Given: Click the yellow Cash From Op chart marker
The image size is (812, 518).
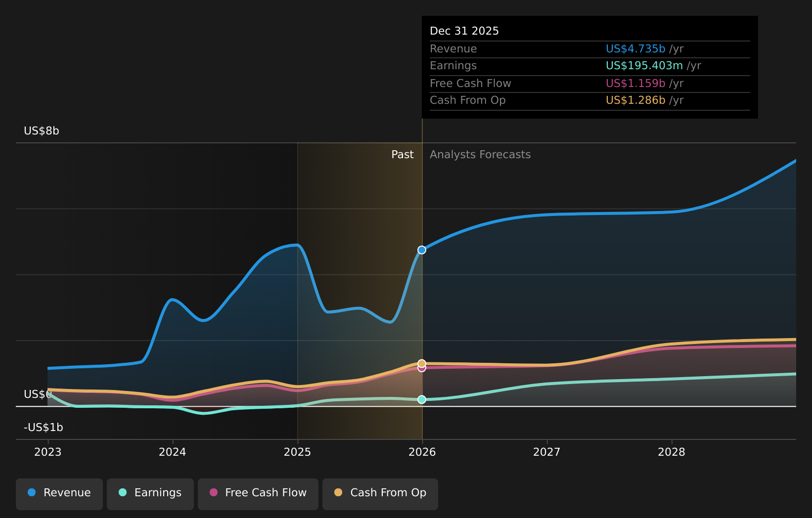Looking at the screenshot, I should [421, 362].
